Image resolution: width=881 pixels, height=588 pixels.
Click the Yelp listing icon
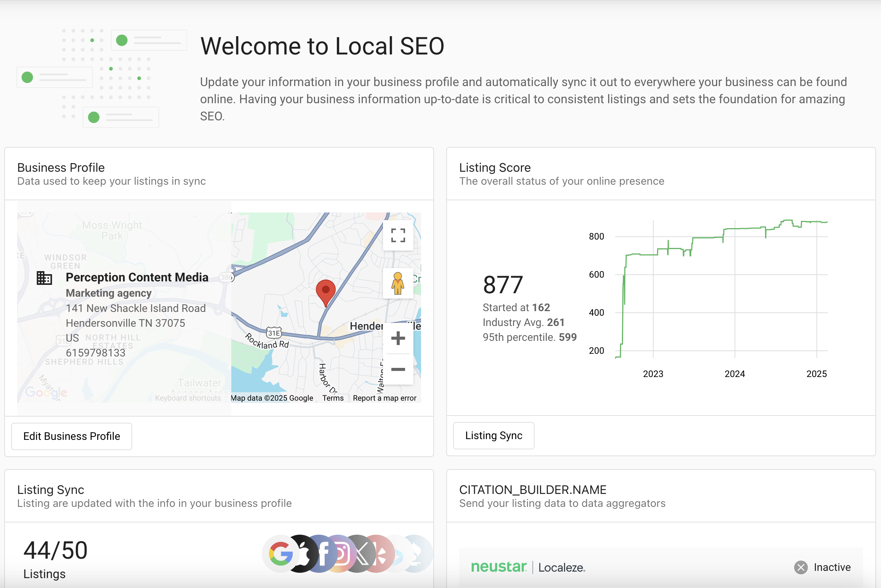[x=381, y=554]
